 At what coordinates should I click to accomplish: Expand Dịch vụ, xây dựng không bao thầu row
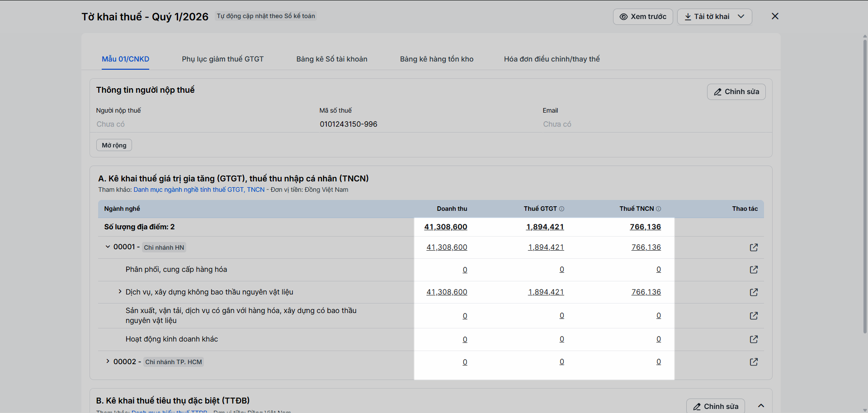[x=120, y=292]
